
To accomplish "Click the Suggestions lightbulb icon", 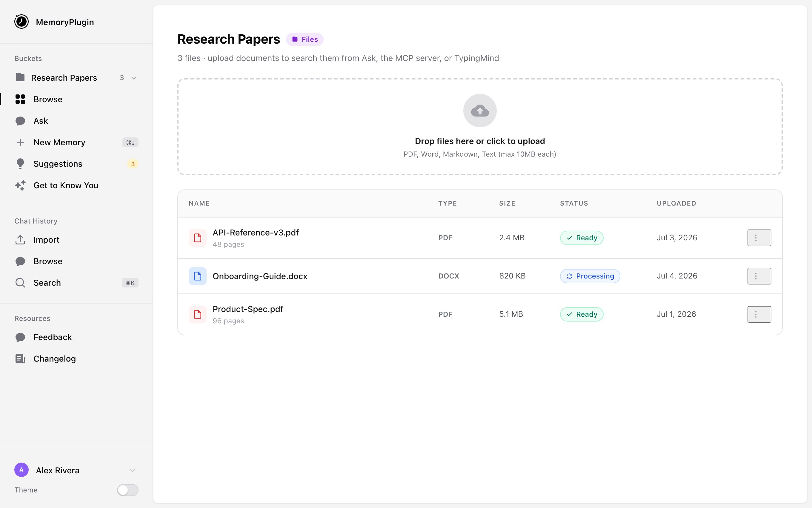I will (x=20, y=164).
